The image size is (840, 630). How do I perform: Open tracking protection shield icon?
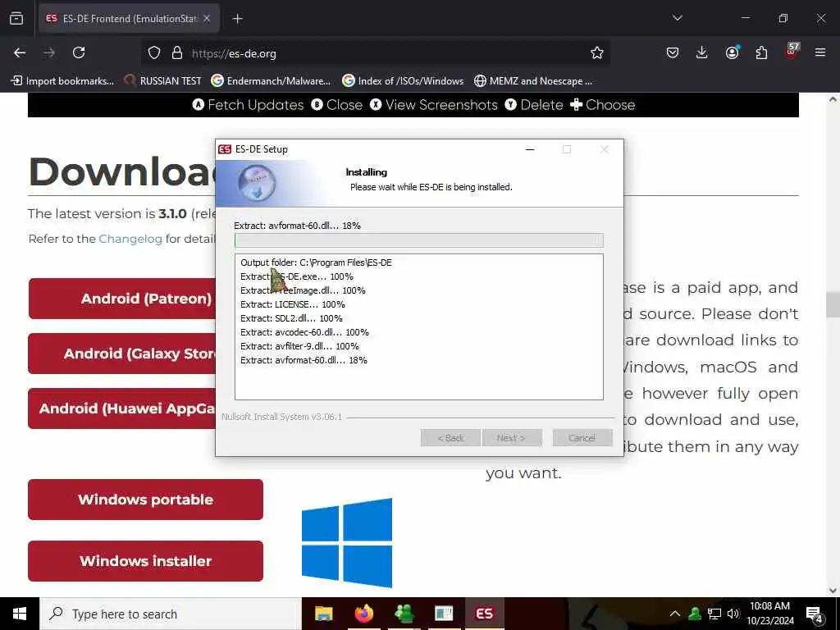(154, 53)
